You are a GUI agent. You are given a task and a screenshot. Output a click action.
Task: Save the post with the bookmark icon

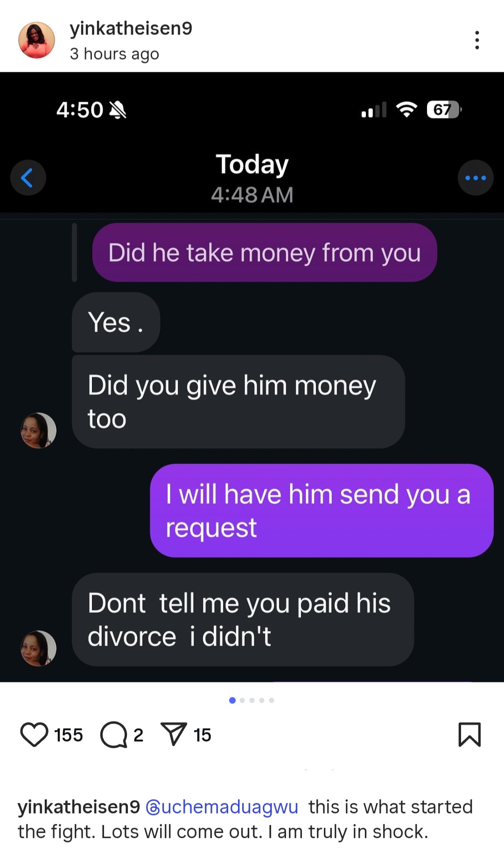(x=469, y=735)
